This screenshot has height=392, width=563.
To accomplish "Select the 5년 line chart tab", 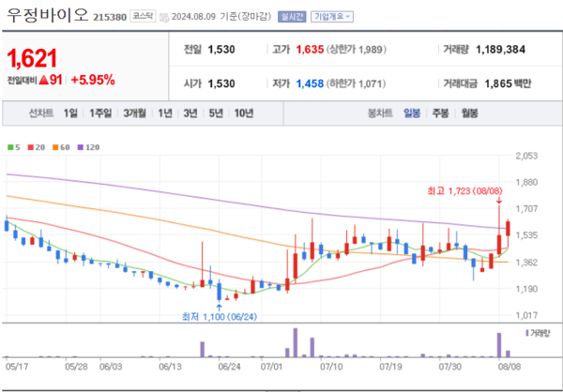I will (216, 113).
